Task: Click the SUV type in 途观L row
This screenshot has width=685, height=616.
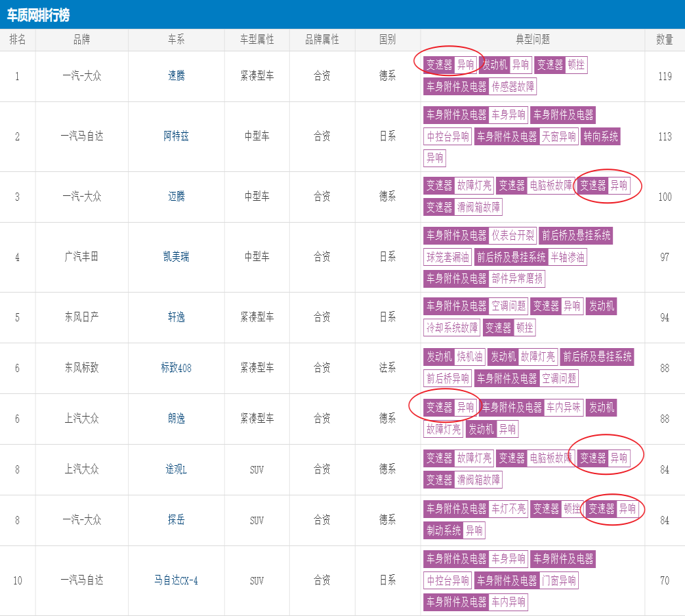Action: pyautogui.click(x=257, y=469)
